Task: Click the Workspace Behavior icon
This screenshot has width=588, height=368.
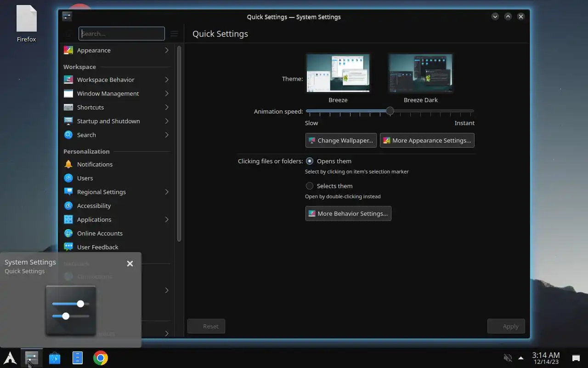Action: (x=68, y=80)
